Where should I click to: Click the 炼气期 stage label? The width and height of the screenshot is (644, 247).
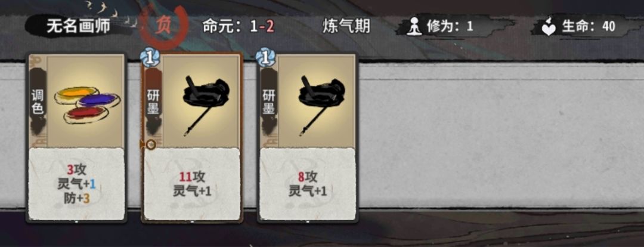(346, 27)
